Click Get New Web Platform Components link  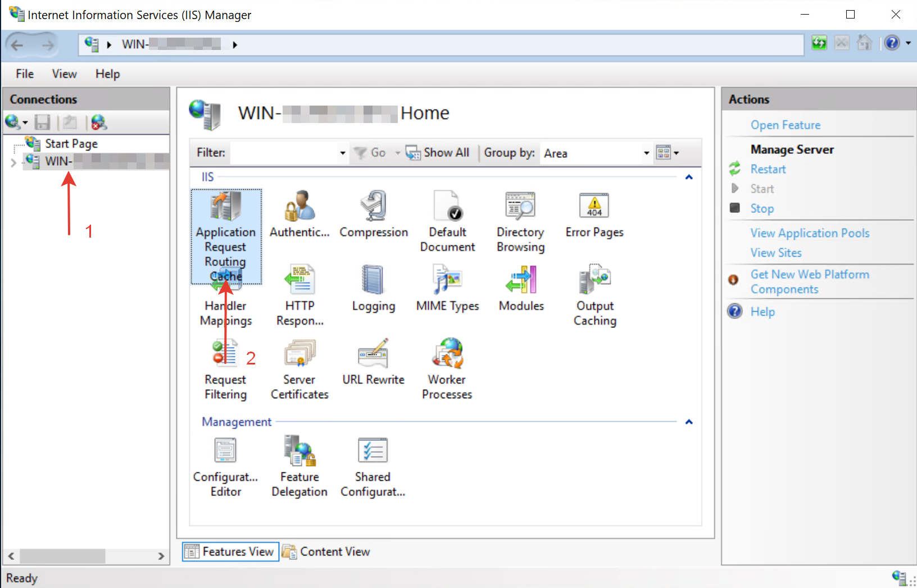[810, 281]
